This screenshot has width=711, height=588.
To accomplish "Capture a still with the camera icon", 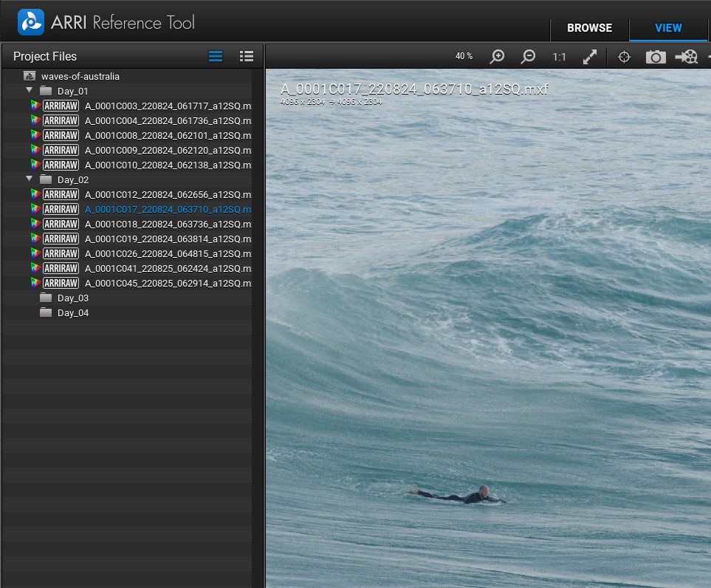I will [656, 57].
